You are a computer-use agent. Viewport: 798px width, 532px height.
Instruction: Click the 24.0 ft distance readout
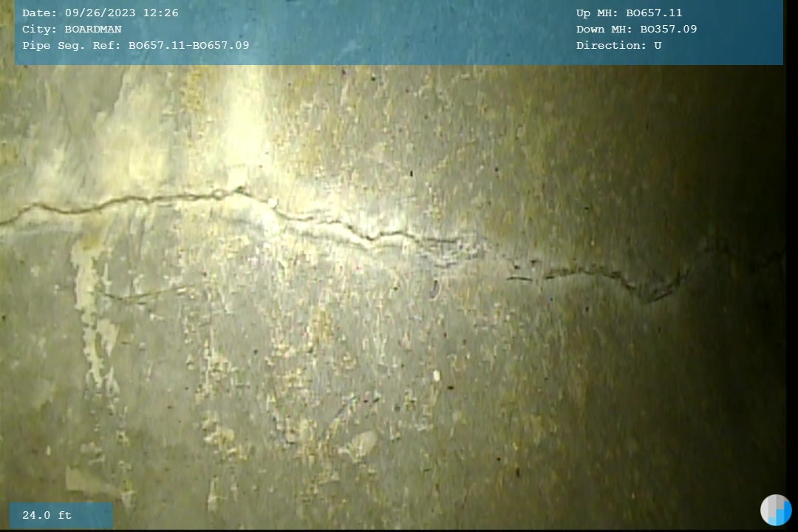click(x=47, y=515)
